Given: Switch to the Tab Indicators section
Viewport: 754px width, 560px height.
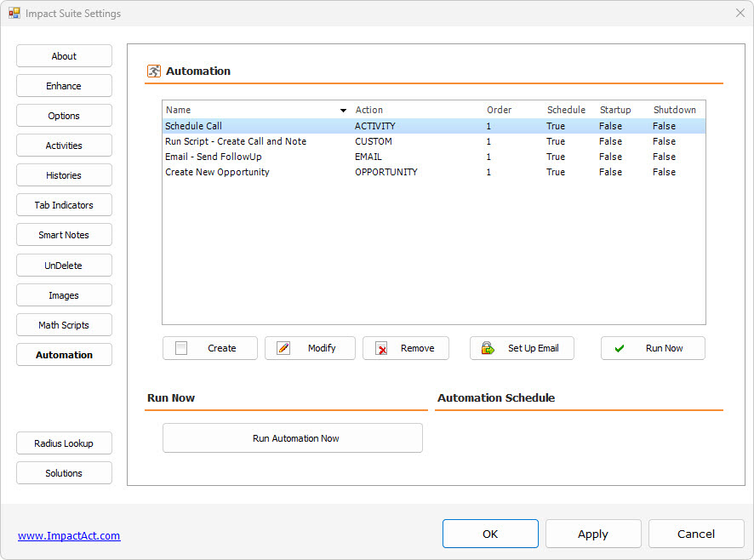Looking at the screenshot, I should pos(64,205).
